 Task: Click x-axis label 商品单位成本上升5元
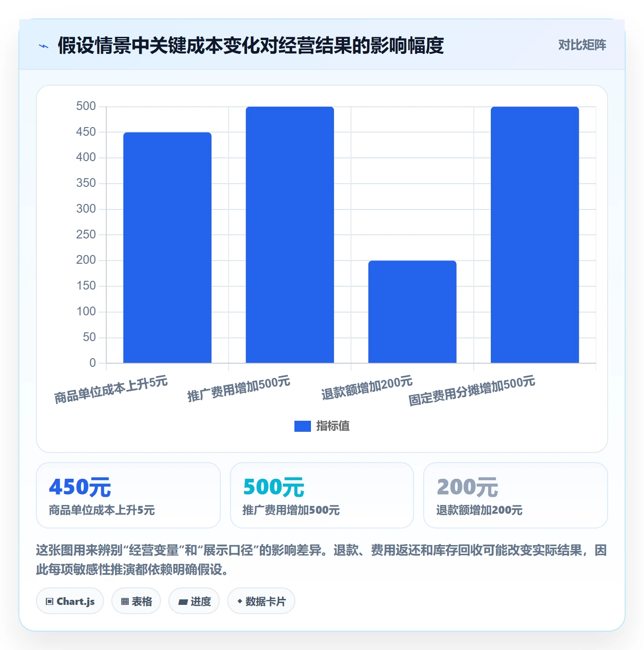[x=111, y=389]
